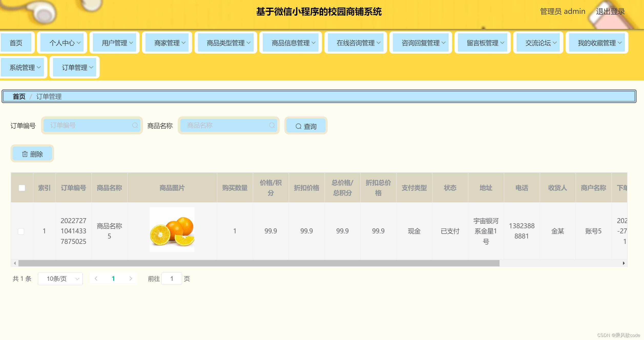Expand the 用户管理 dropdown menu

114,43
